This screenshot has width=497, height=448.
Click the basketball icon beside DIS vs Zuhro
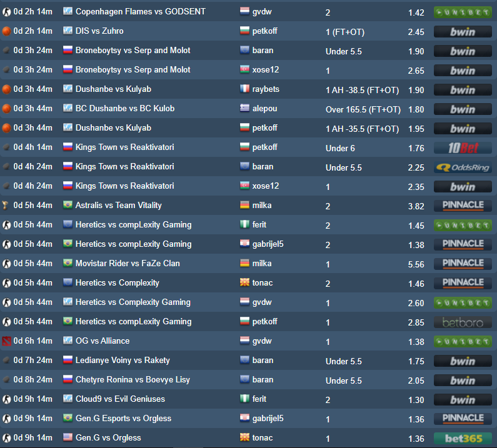(6, 31)
